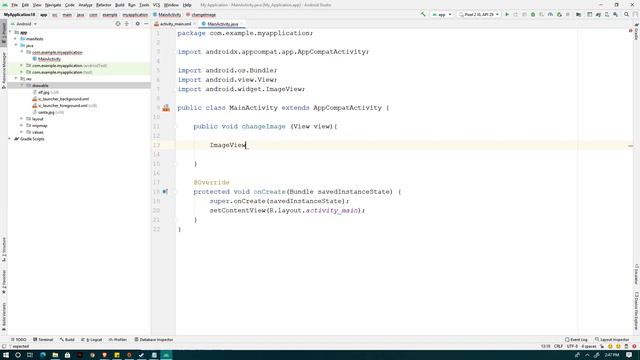The height and width of the screenshot is (360, 640).
Task: Click the UTF-8 encoding in status bar
Action: [x=572, y=346]
